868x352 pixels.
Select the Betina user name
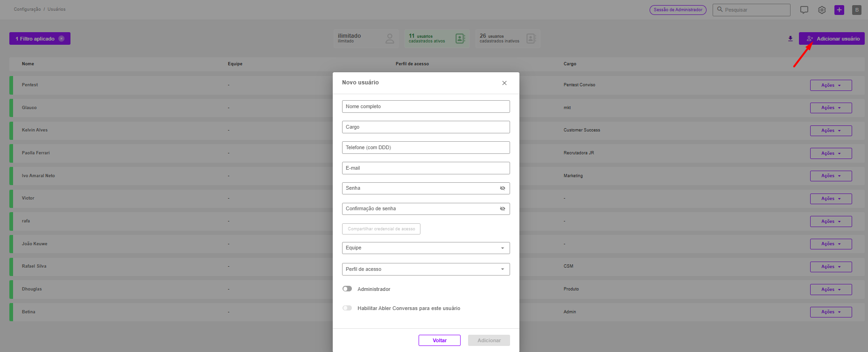coord(28,312)
